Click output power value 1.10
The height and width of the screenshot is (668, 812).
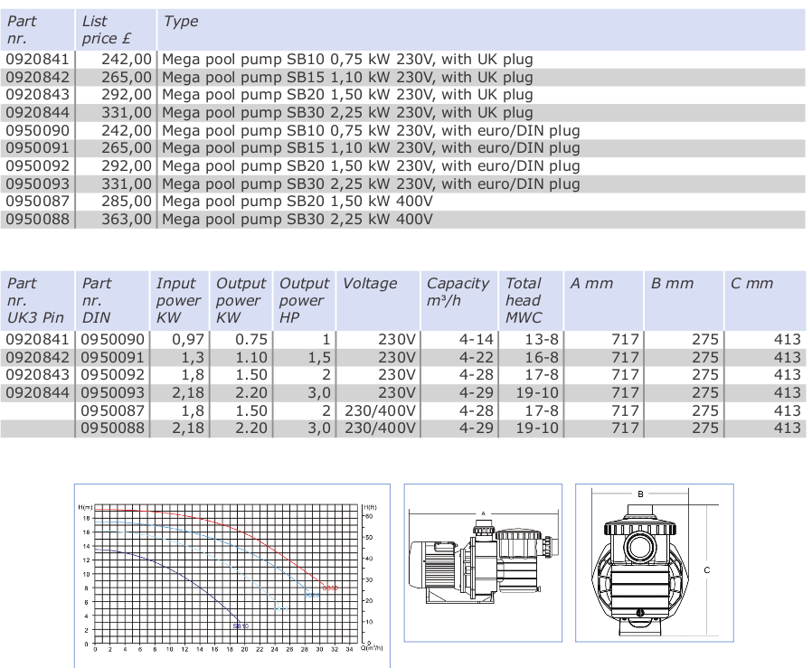pos(251,357)
